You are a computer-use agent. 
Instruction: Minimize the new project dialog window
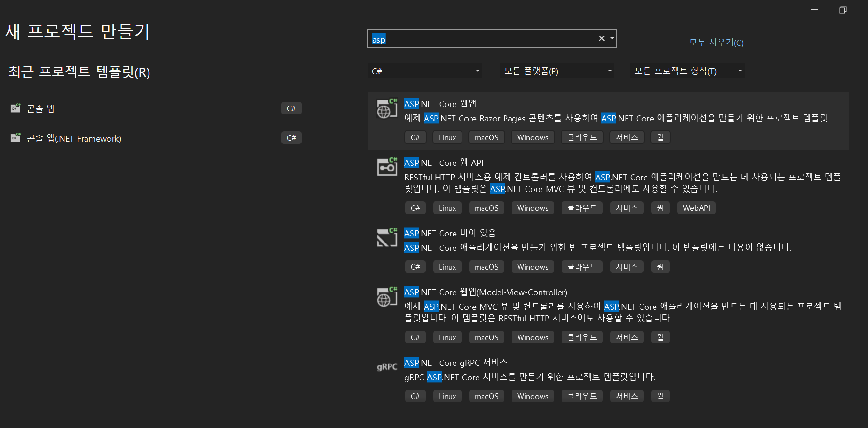[x=815, y=10]
